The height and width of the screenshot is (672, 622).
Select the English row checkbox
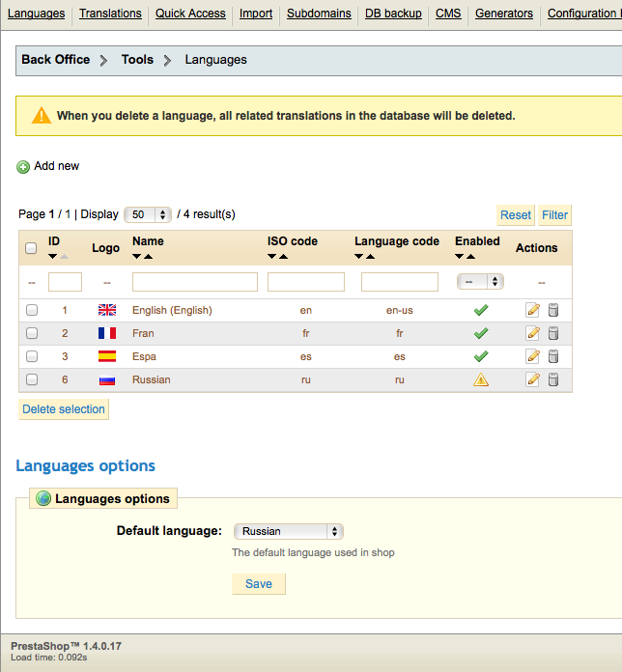(x=32, y=310)
